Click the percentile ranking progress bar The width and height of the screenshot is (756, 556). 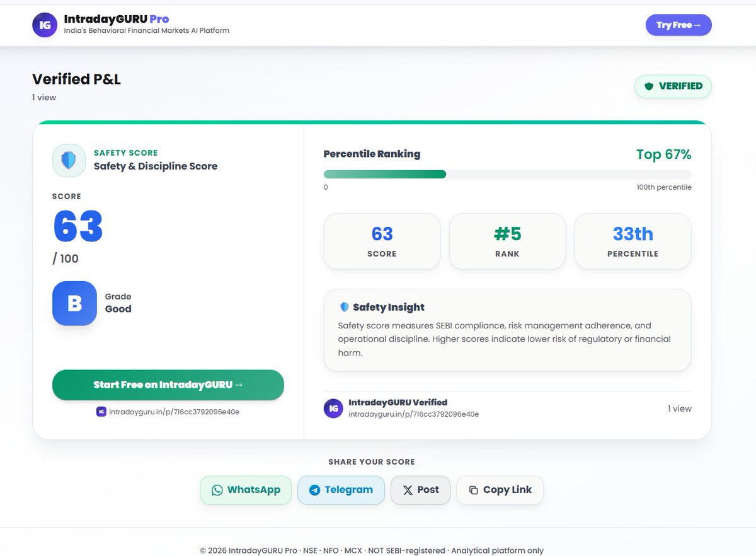507,175
